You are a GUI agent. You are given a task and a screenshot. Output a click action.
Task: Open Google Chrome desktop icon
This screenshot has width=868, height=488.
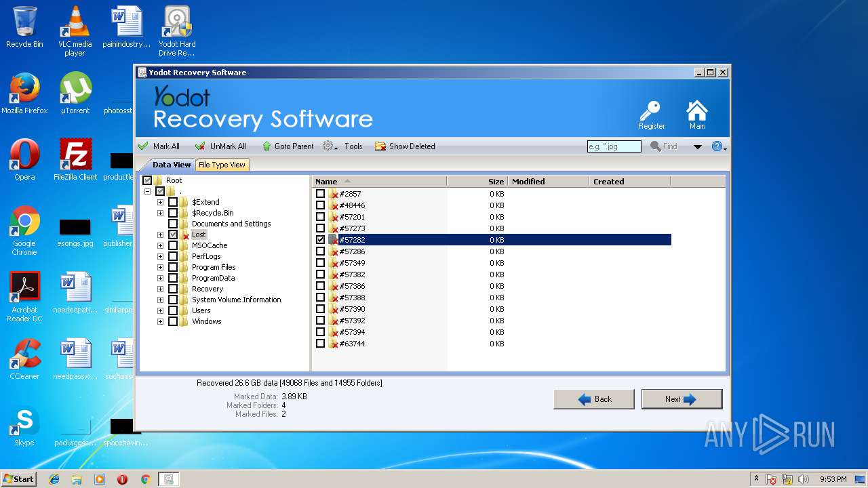[x=24, y=230]
